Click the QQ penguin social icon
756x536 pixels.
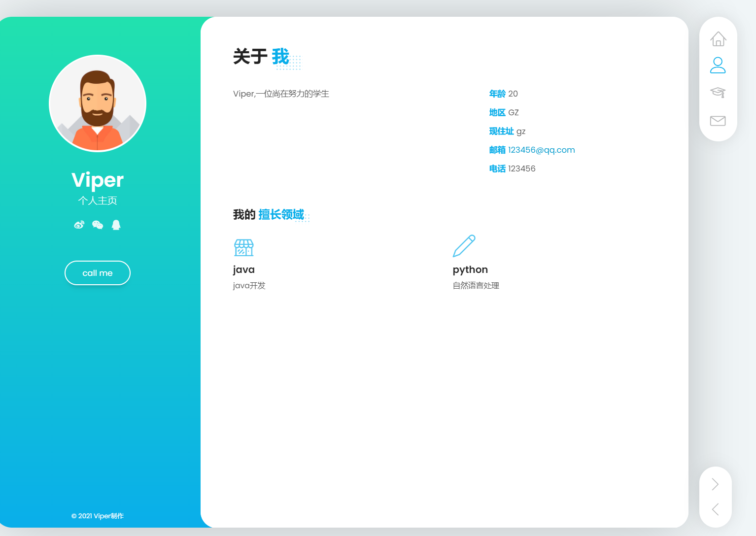coord(116,225)
